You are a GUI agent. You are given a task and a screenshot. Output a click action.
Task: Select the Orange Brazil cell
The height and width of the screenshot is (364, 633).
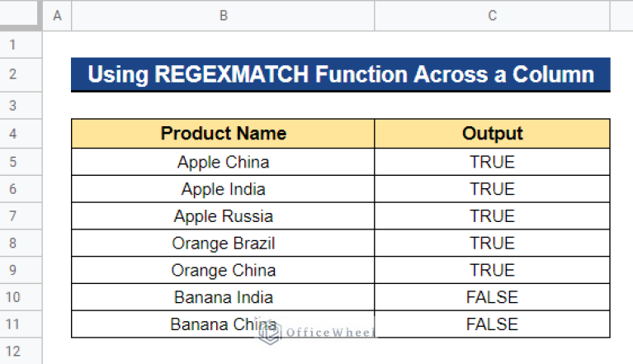click(223, 243)
